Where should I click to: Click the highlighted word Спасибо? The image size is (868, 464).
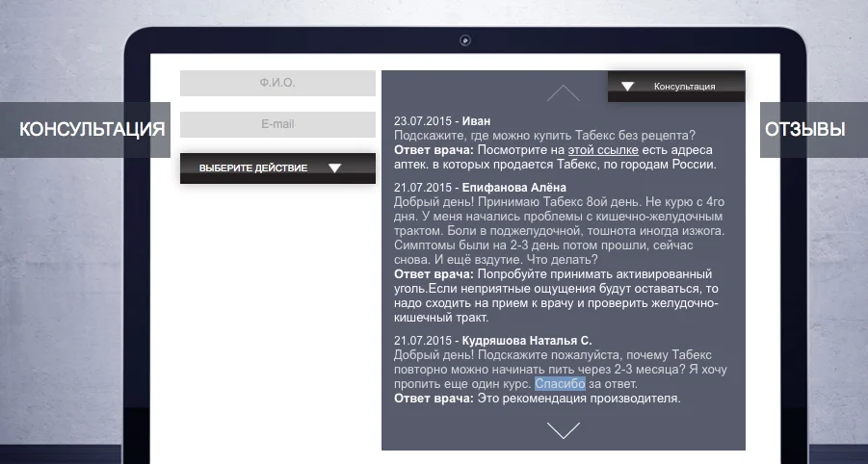point(560,383)
